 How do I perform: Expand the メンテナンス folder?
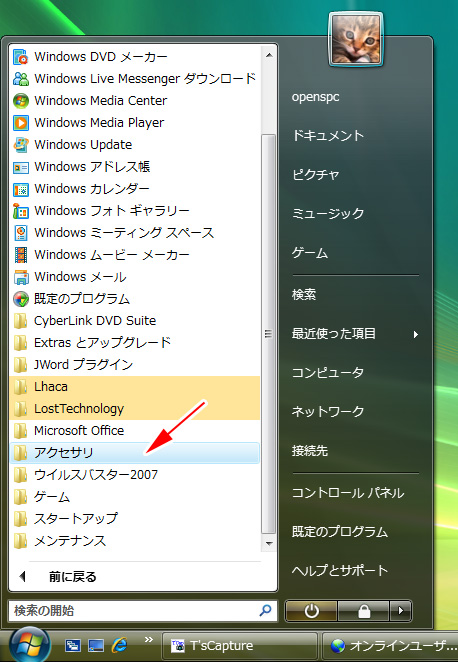pos(134,540)
